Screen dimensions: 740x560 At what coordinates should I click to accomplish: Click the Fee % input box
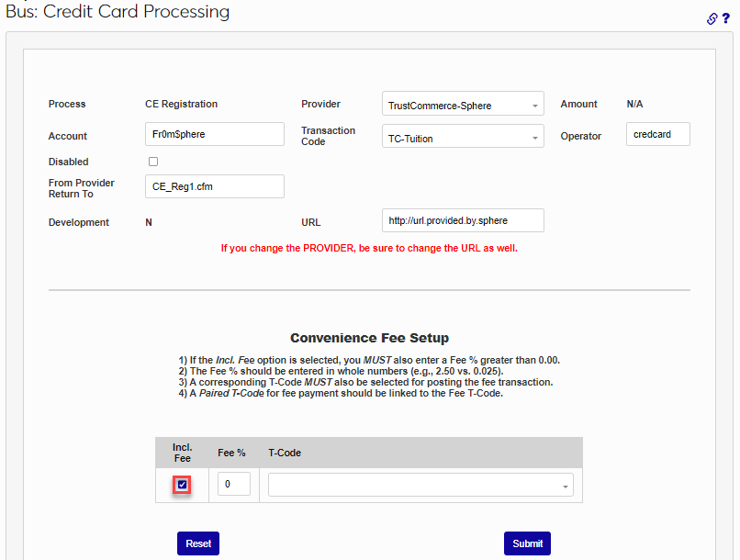[234, 484]
